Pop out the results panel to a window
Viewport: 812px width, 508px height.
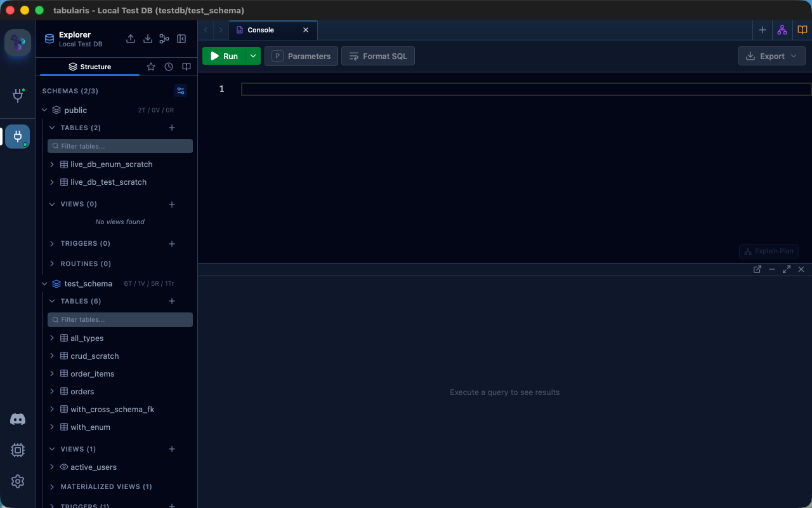coord(757,269)
